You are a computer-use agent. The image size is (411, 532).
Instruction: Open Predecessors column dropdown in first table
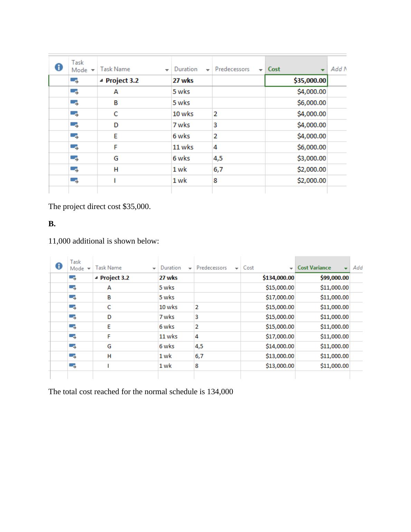[260, 70]
